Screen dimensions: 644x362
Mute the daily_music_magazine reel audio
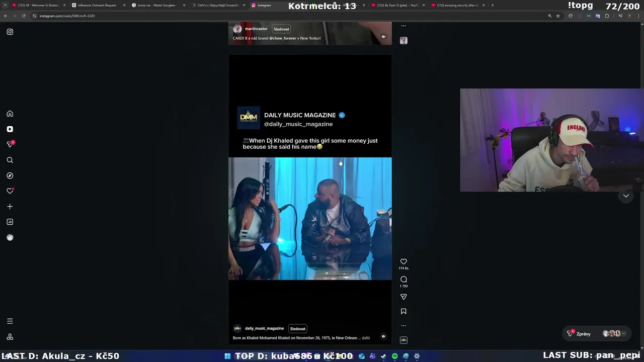click(383, 336)
